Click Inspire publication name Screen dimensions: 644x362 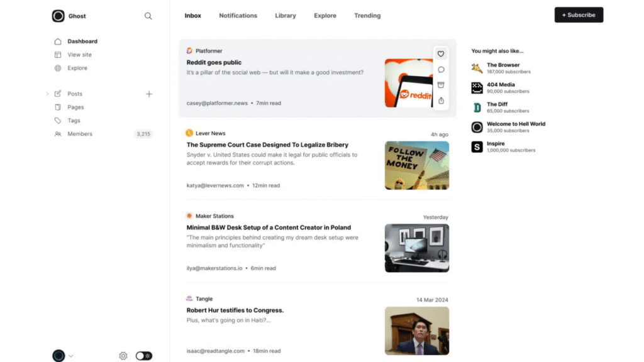point(496,144)
